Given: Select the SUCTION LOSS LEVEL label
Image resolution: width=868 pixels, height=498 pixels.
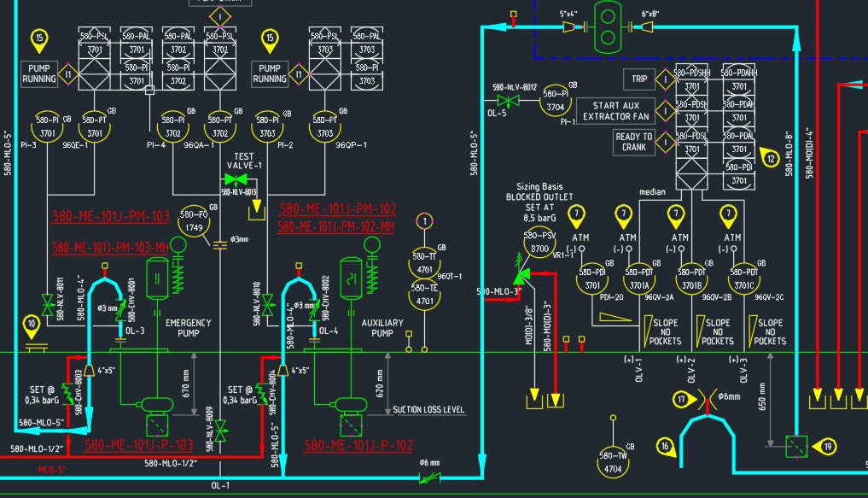Looking at the screenshot, I should (x=428, y=410).
